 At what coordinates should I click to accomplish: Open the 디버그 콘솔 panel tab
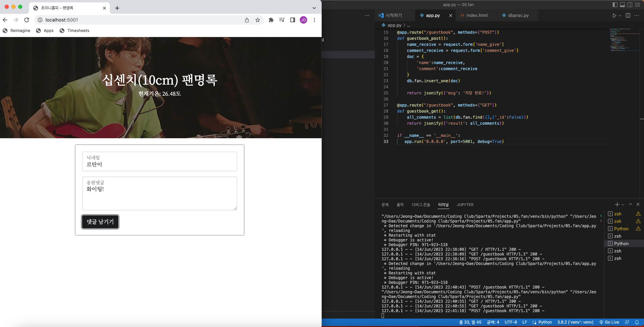(421, 205)
